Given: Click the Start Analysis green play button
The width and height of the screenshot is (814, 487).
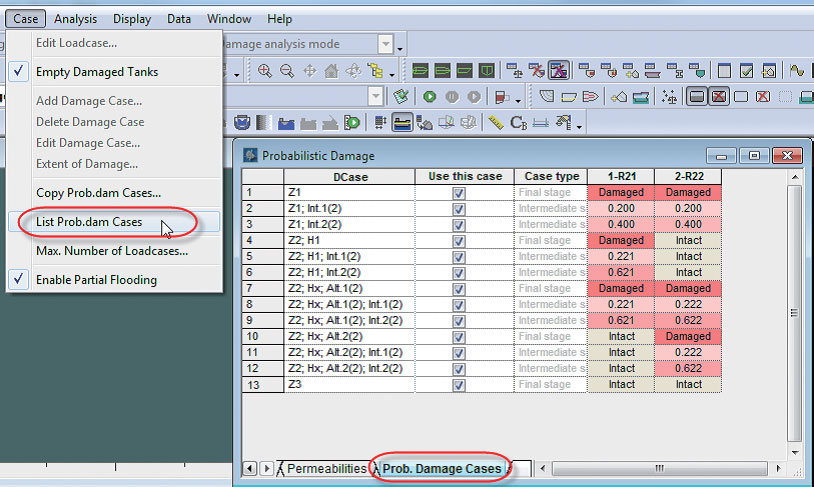Looking at the screenshot, I should click(x=429, y=97).
